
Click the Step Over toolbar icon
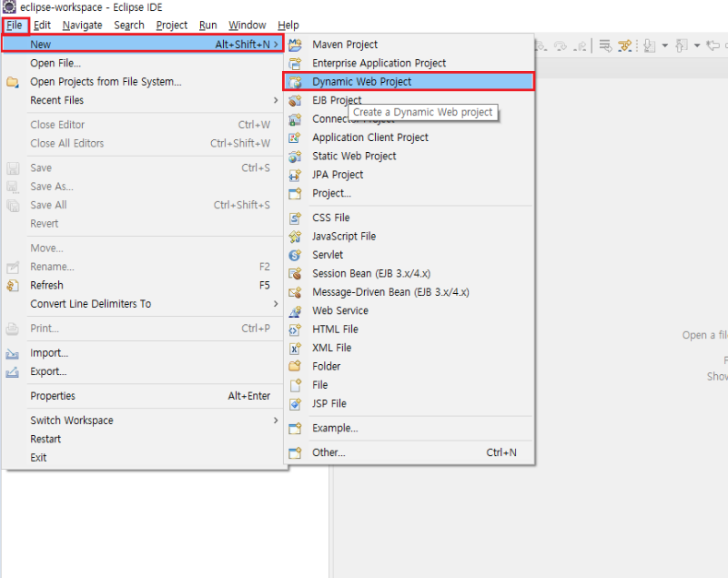(x=561, y=46)
